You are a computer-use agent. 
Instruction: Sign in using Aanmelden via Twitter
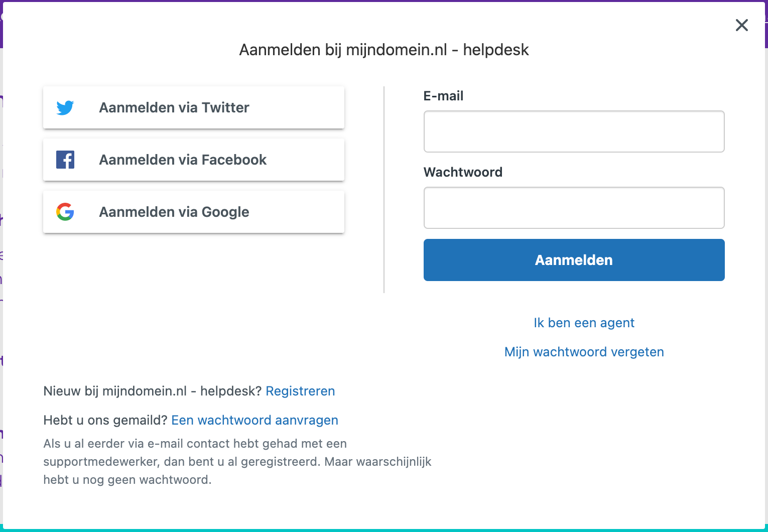[x=194, y=107]
